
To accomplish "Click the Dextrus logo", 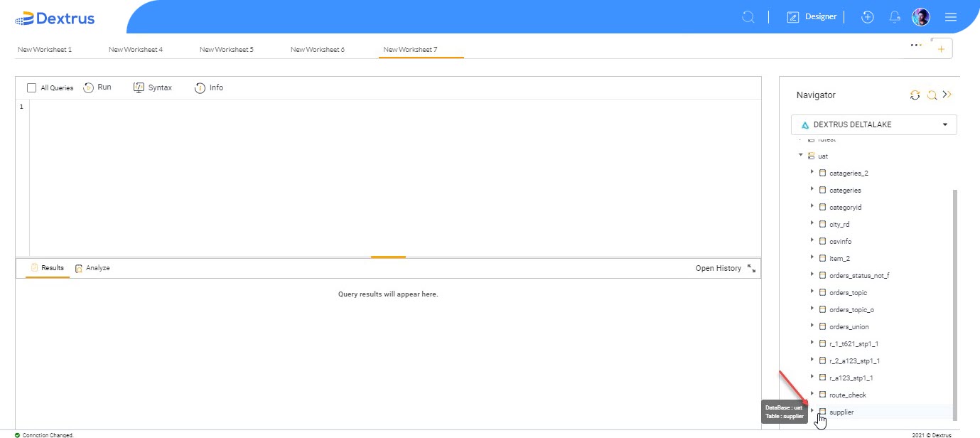I will [54, 18].
